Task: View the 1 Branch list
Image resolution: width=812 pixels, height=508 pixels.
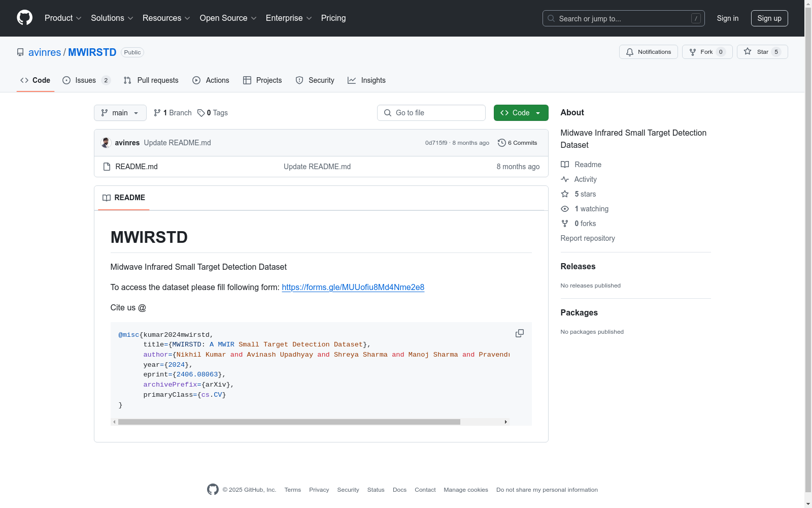Action: point(173,113)
